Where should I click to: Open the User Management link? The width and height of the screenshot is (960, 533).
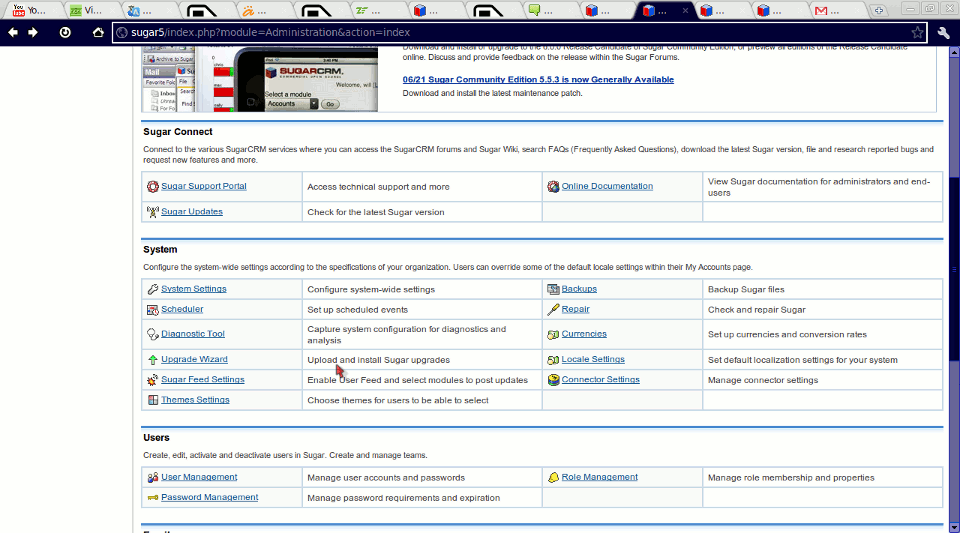(199, 477)
